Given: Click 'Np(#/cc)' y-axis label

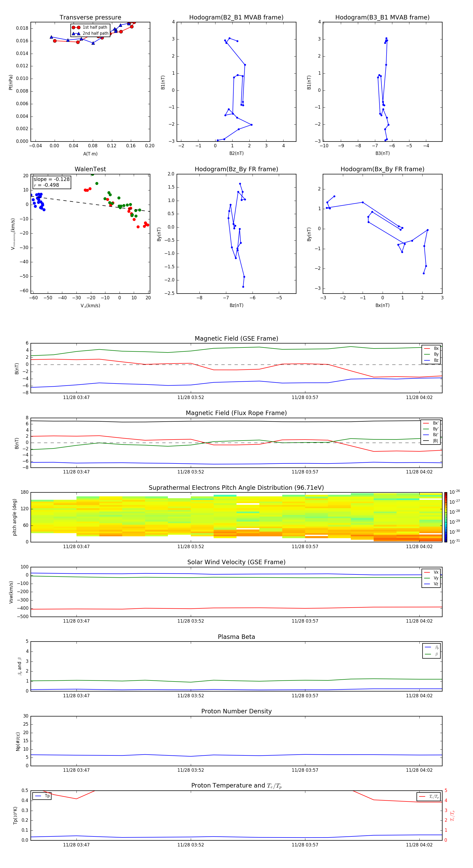Looking at the screenshot, I should (x=18, y=741).
